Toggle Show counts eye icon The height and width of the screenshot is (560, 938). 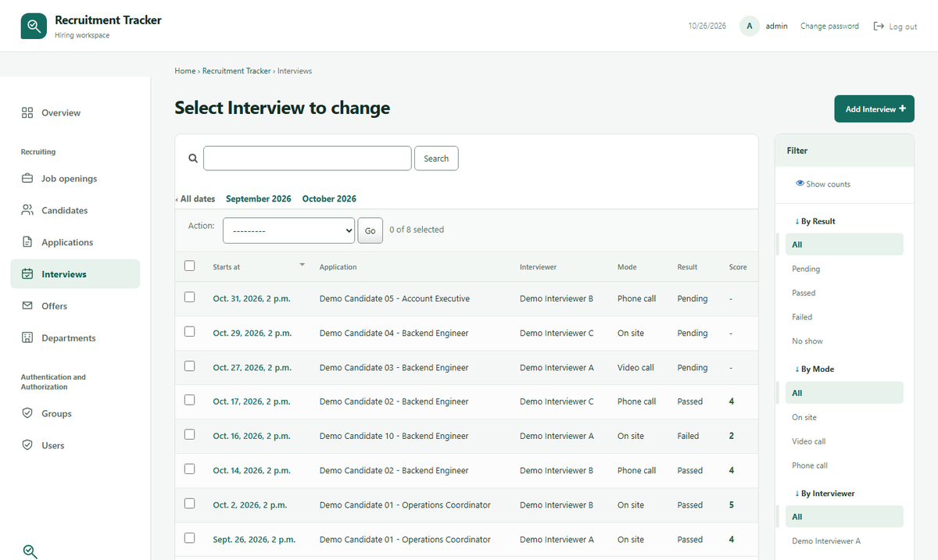click(x=800, y=184)
